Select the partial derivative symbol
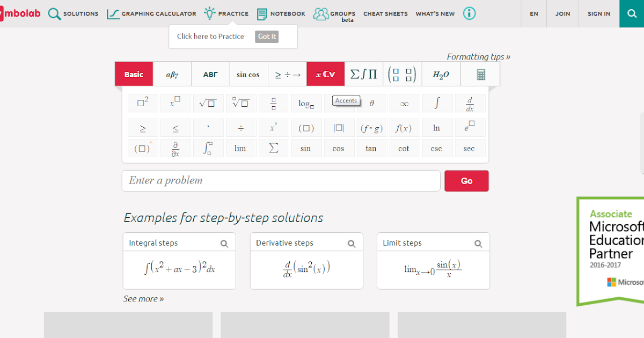 click(x=175, y=148)
